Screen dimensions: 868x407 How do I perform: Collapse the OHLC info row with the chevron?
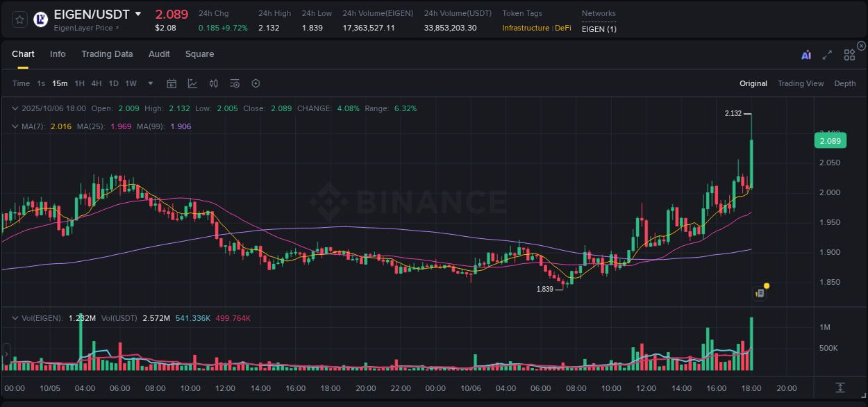[15, 108]
